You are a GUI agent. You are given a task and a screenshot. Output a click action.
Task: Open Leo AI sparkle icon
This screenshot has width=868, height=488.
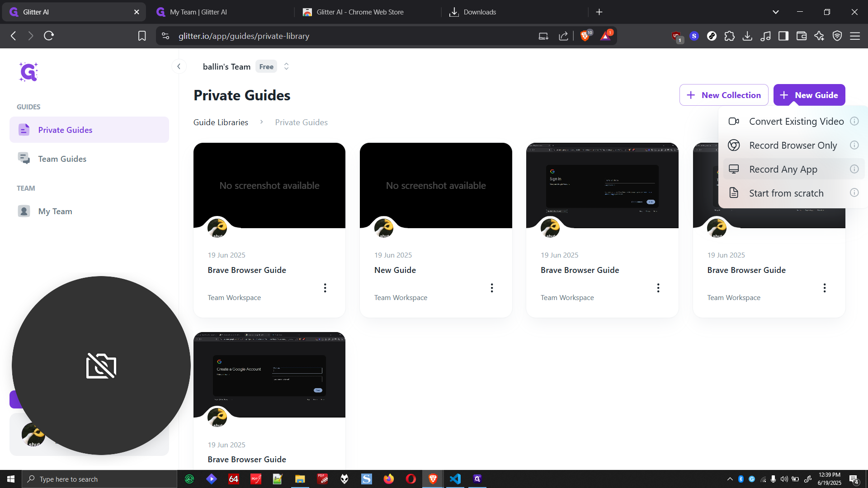pos(819,36)
